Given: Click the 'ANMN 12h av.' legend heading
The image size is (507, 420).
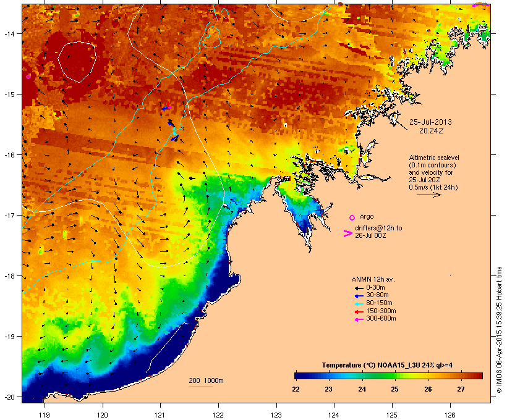Looking at the screenshot, I should point(373,279).
